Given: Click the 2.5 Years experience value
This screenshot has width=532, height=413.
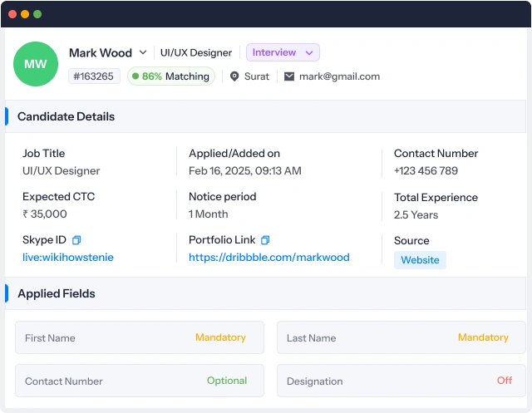Looking at the screenshot, I should point(416,214).
